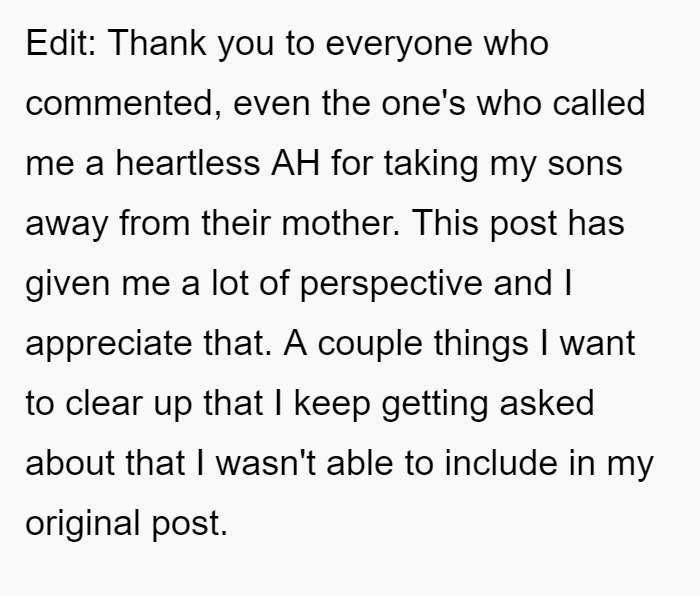Click the word "everyone" in the first line
700x596 pixels.
(x=399, y=46)
